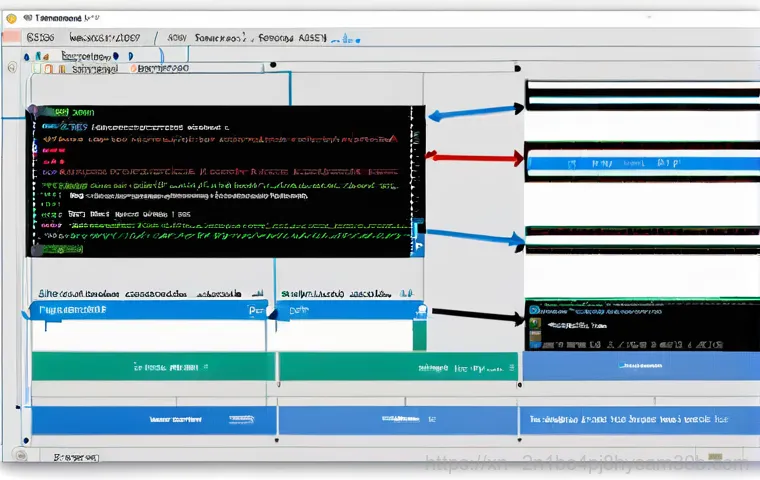Click the black dot marker above right panel

517,69
